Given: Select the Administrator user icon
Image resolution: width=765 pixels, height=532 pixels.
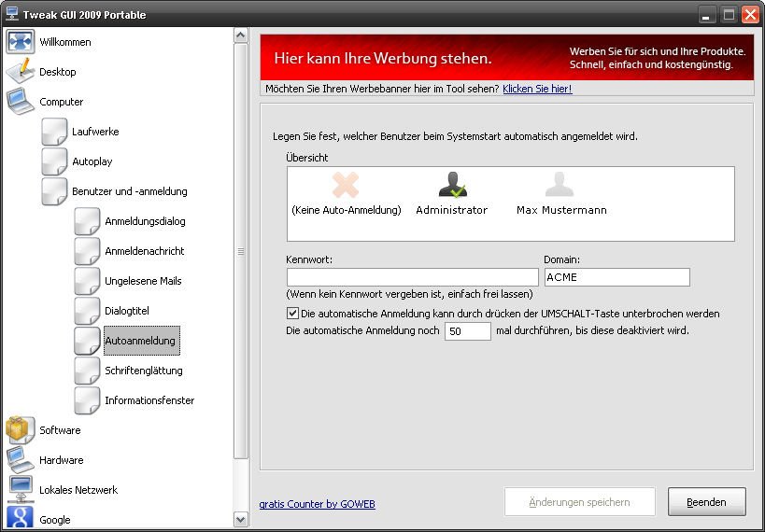Looking at the screenshot, I should tap(452, 184).
